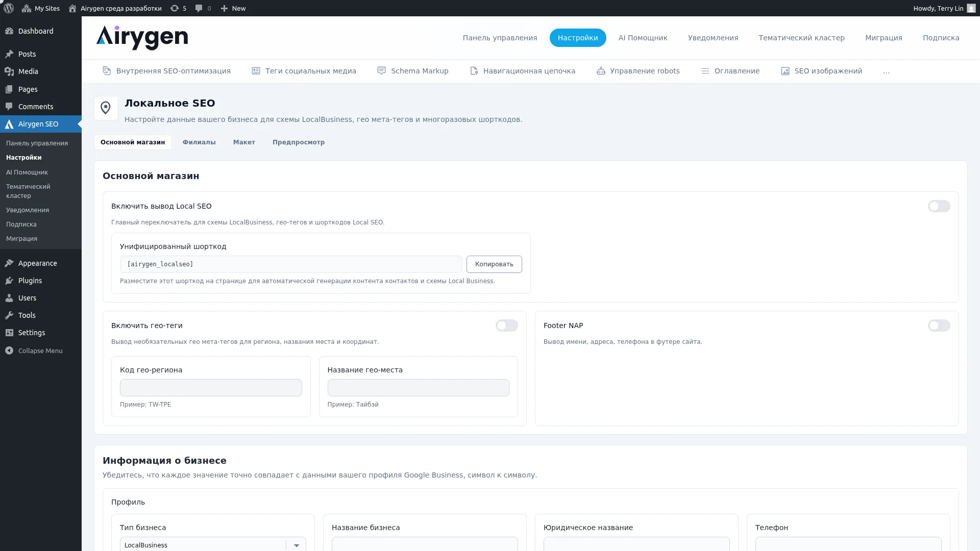Switch to the Филиалы tab
The height and width of the screenshot is (551, 980).
click(x=199, y=142)
